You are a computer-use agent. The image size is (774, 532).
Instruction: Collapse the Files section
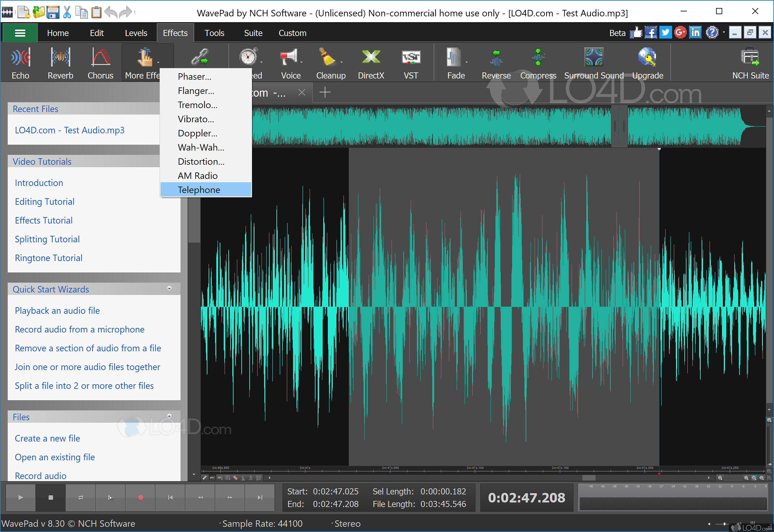[x=170, y=416]
